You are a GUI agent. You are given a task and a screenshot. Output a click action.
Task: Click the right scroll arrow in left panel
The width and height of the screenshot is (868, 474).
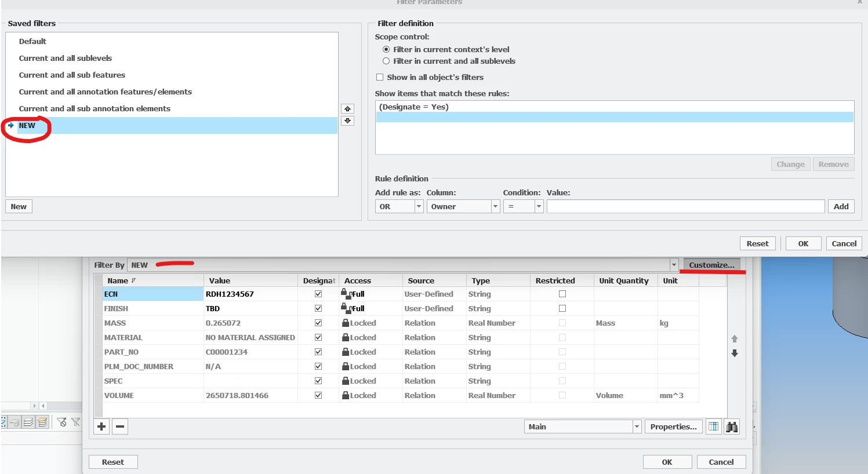pos(34,406)
